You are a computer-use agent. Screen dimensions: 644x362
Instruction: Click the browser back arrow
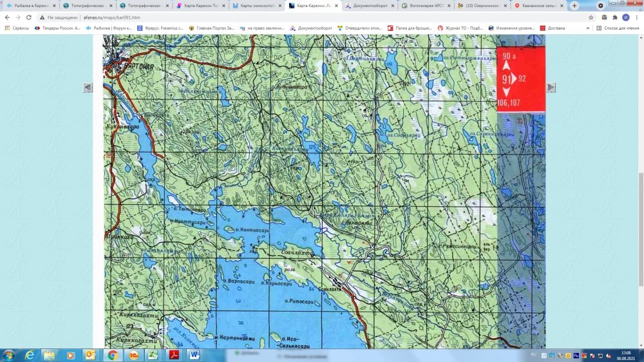coord(7,17)
